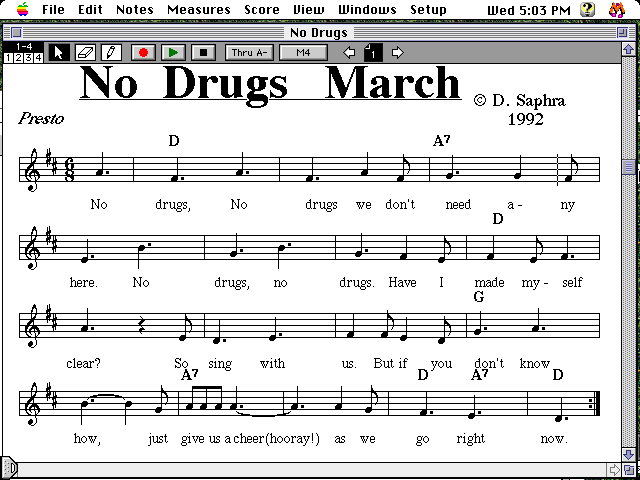This screenshot has width=640, height=480.
Task: Click the lyric 'cheer(hooray!)'
Action: (x=277, y=439)
